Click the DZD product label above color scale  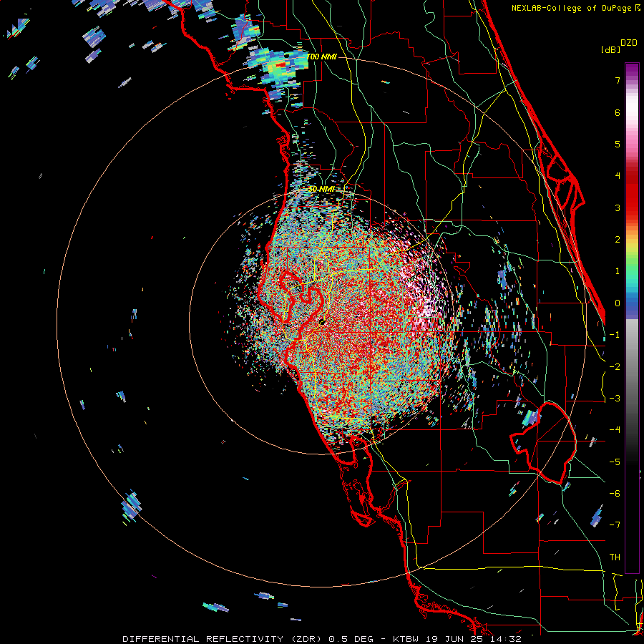[629, 43]
